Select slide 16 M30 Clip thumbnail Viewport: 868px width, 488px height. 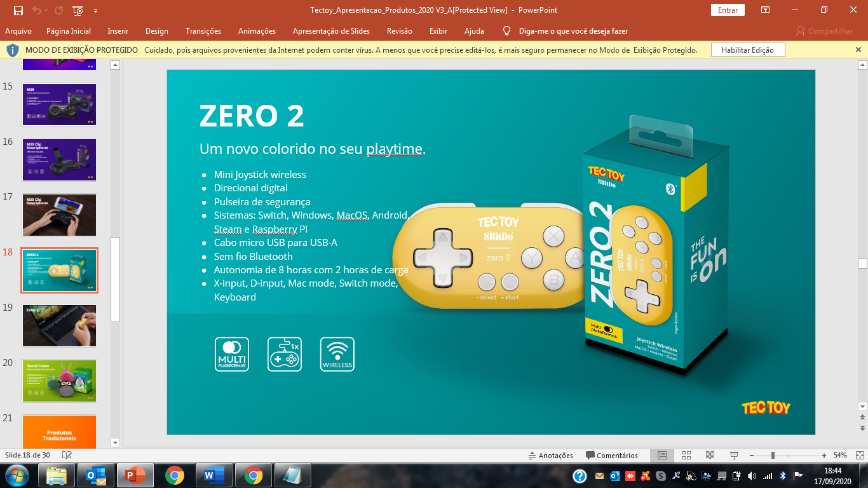click(59, 159)
